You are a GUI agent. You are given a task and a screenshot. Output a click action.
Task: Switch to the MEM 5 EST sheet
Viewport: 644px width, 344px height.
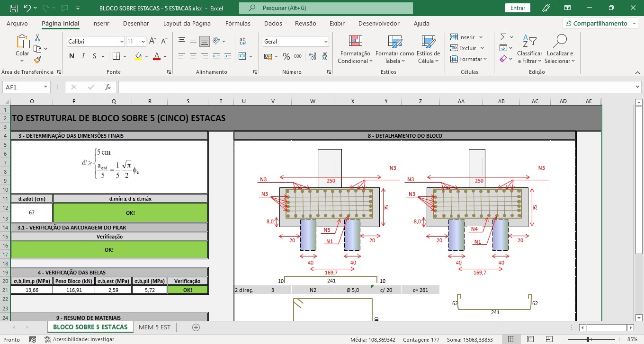pyautogui.click(x=154, y=327)
